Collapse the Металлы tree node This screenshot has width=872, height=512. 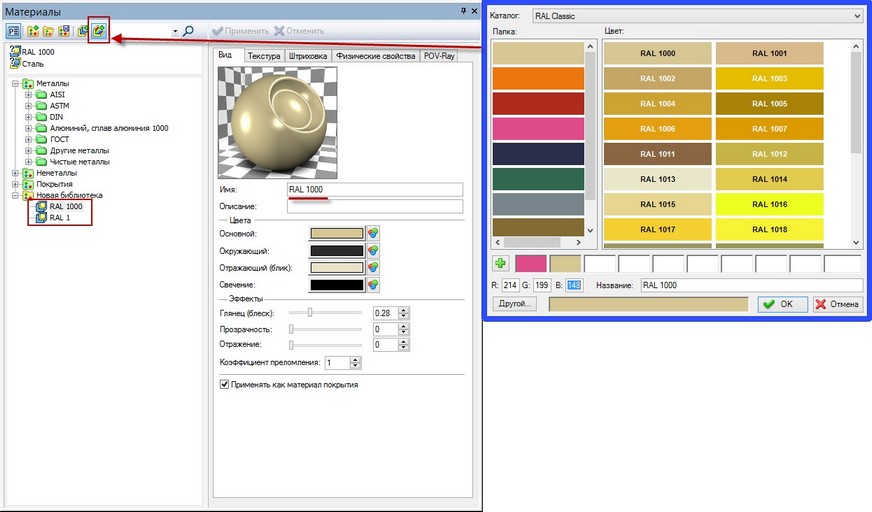point(16,83)
